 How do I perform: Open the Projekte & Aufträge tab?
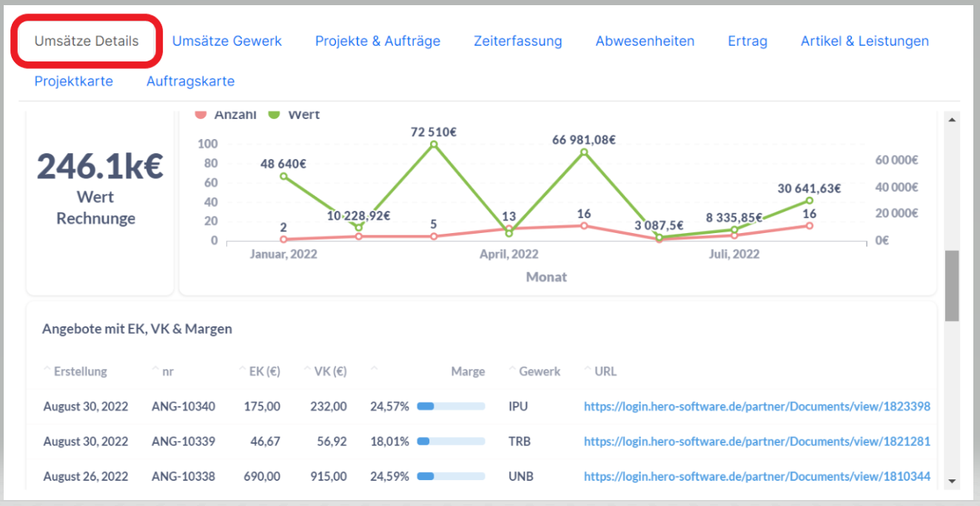377,41
